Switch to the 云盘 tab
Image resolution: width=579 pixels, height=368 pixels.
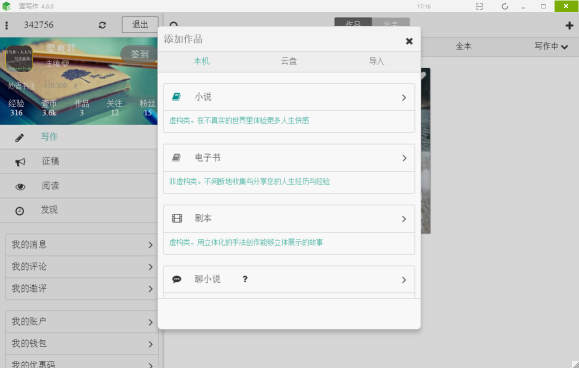point(289,61)
